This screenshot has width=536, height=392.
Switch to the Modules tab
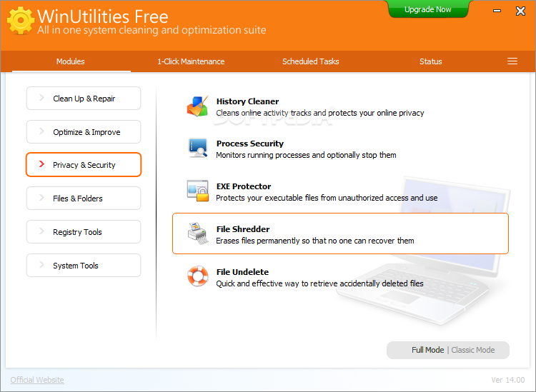pyautogui.click(x=71, y=61)
